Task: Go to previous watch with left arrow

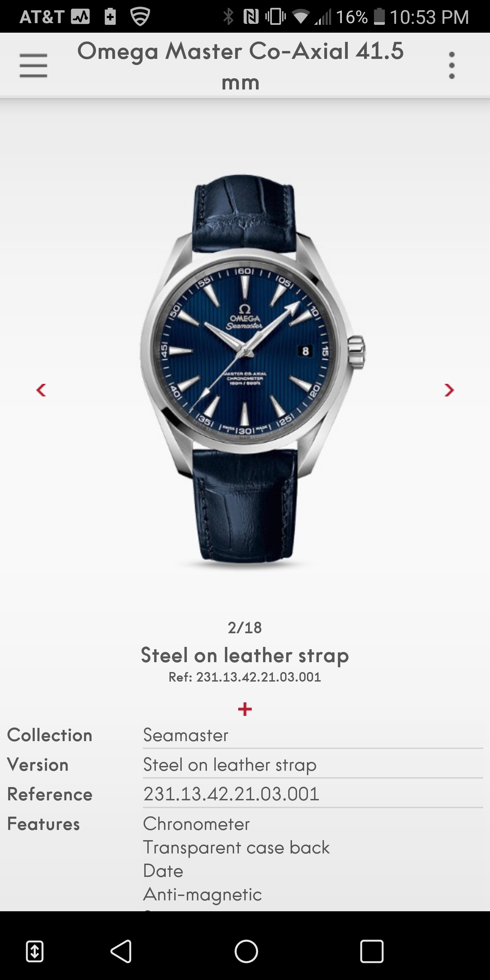Action: [41, 390]
